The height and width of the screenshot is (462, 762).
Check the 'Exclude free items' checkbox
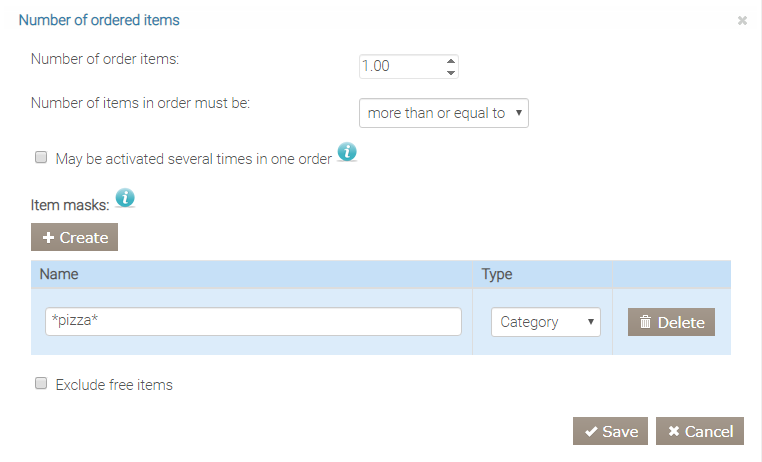[41, 383]
